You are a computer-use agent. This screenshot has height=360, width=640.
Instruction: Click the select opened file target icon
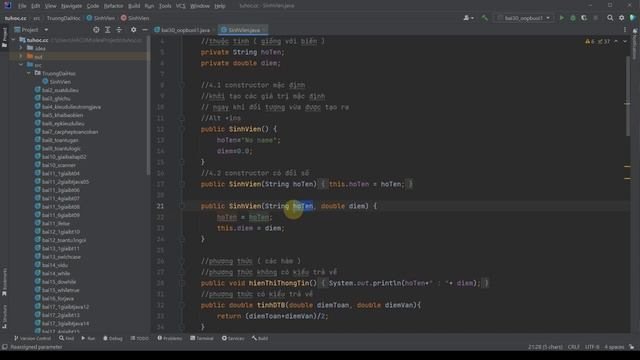96,30
